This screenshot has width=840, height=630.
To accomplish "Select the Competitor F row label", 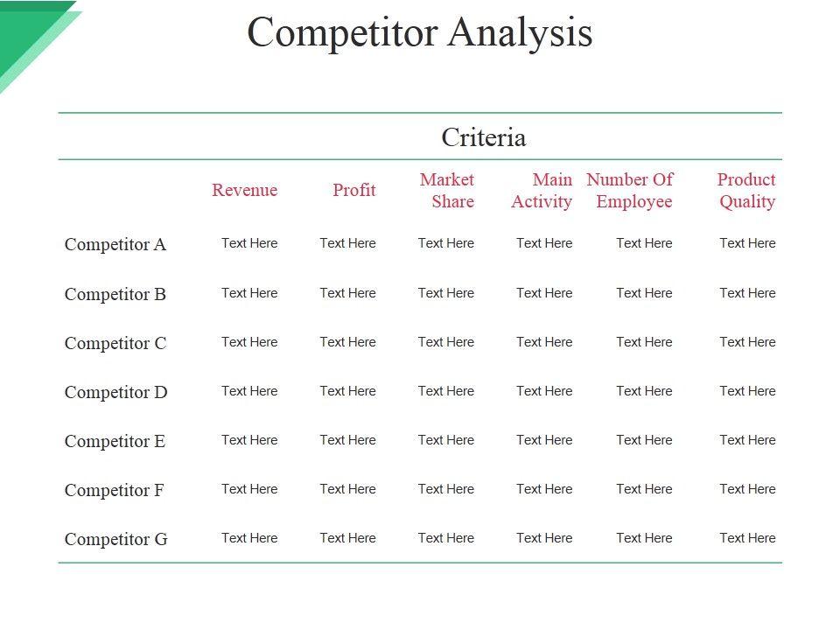I will click(114, 490).
